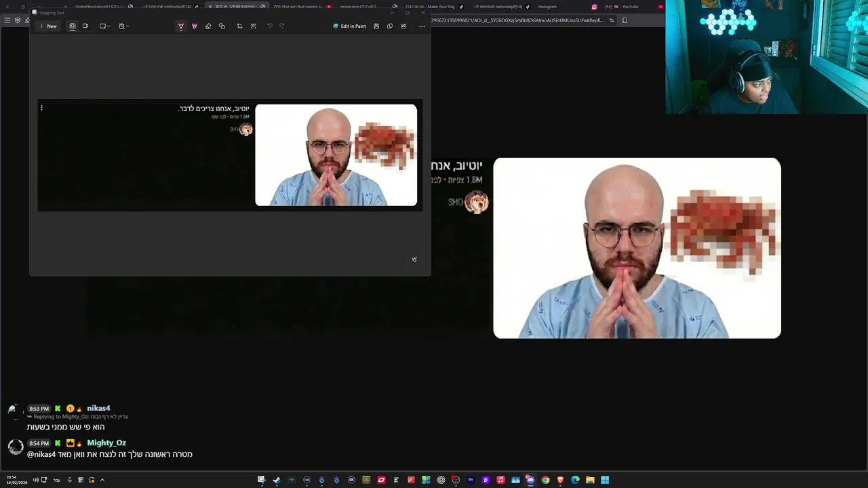Save the snip with Save icon
The height and width of the screenshot is (488, 868).
tap(376, 26)
